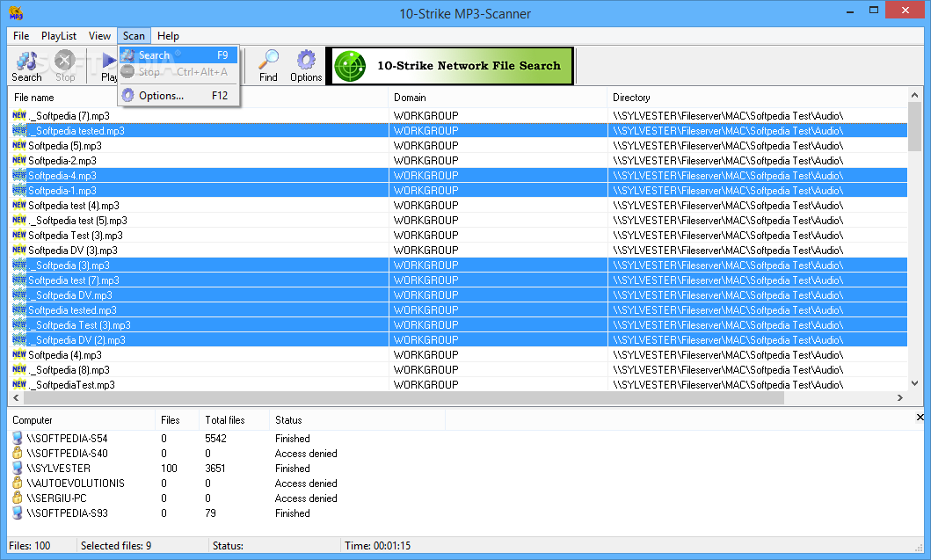Image resolution: width=931 pixels, height=560 pixels.
Task: Sort by Domain column header
Action: 498,98
